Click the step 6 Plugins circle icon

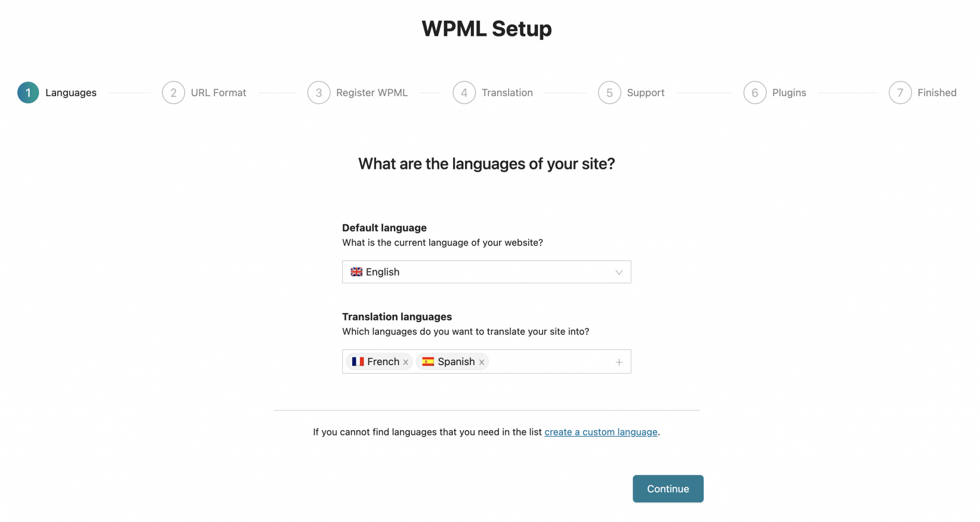[755, 92]
